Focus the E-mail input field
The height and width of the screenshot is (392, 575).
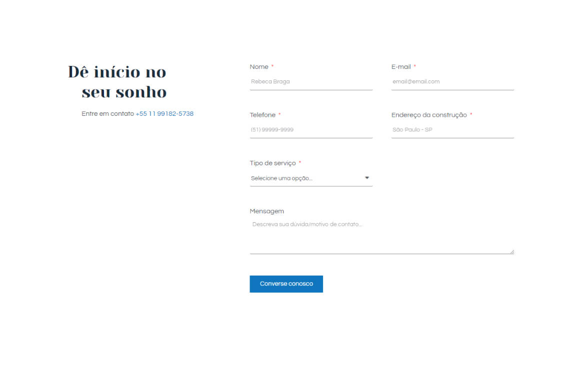point(452,81)
